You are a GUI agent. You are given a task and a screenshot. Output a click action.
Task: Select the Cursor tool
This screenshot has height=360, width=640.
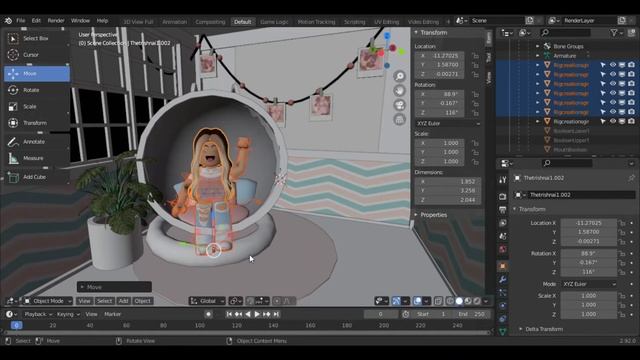click(x=37, y=55)
